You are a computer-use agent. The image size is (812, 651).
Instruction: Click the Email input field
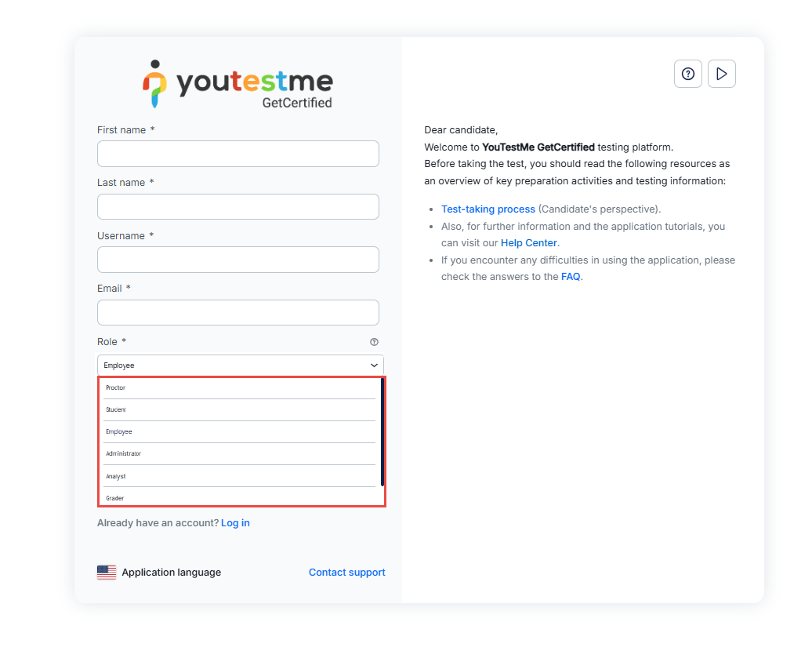237,312
